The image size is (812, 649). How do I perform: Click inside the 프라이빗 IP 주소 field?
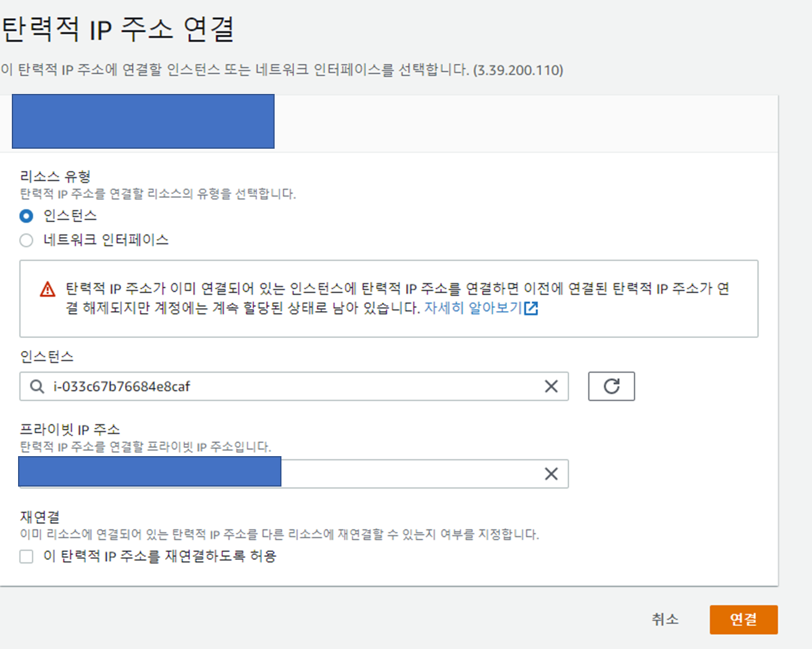pos(294,474)
